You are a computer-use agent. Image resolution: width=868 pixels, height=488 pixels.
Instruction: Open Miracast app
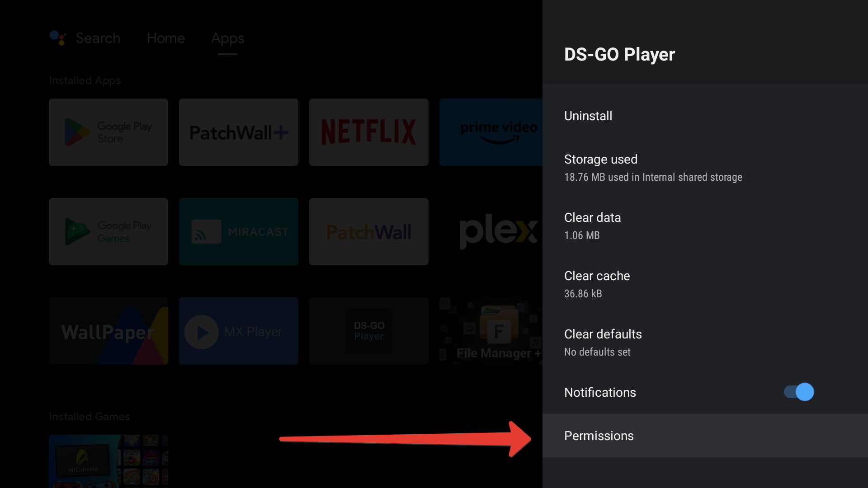(x=238, y=232)
